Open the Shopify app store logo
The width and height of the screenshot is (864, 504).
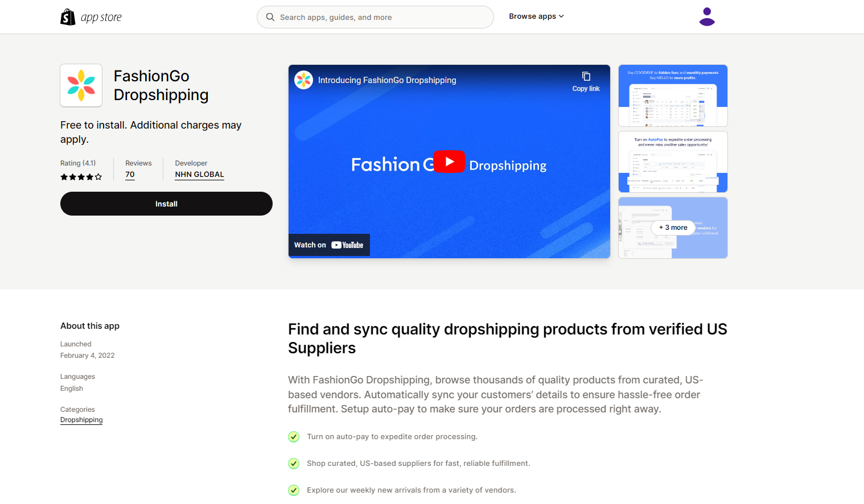pos(91,17)
